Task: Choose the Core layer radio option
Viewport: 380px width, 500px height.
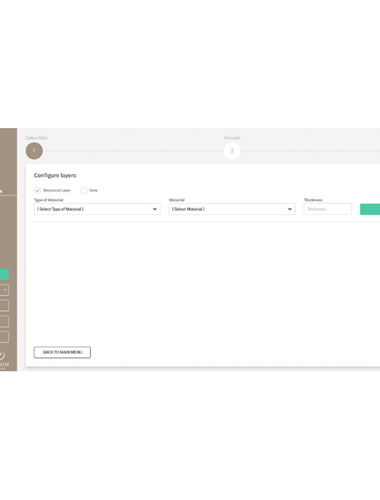Action: 84,190
